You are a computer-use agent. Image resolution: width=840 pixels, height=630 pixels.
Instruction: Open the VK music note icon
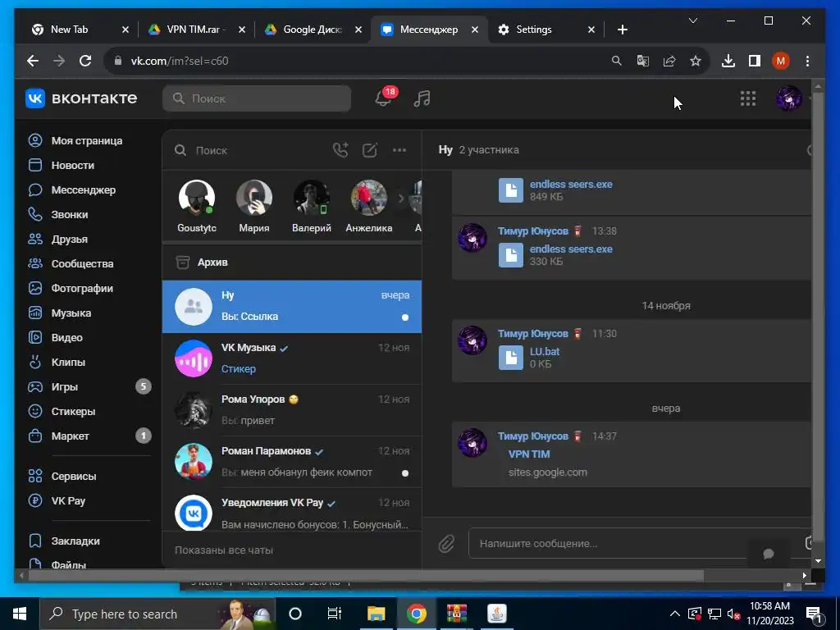pyautogui.click(x=422, y=98)
